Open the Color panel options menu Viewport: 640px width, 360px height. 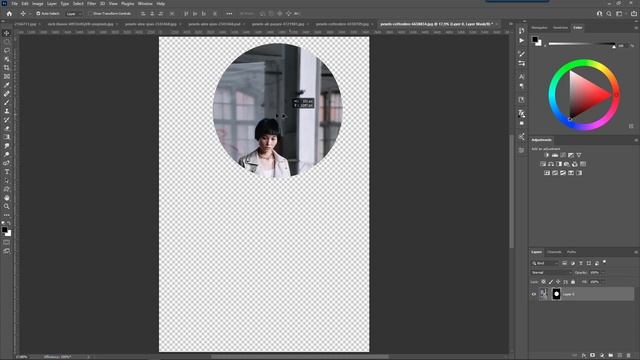[x=636, y=28]
